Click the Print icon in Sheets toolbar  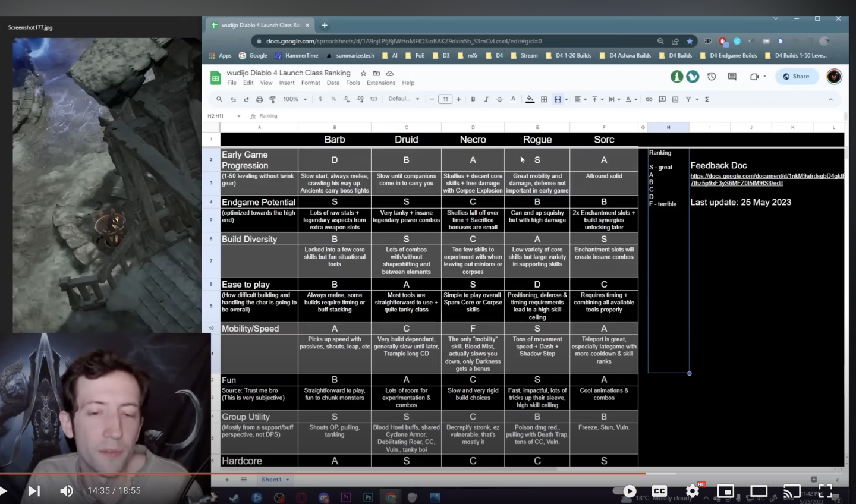pos(259,99)
